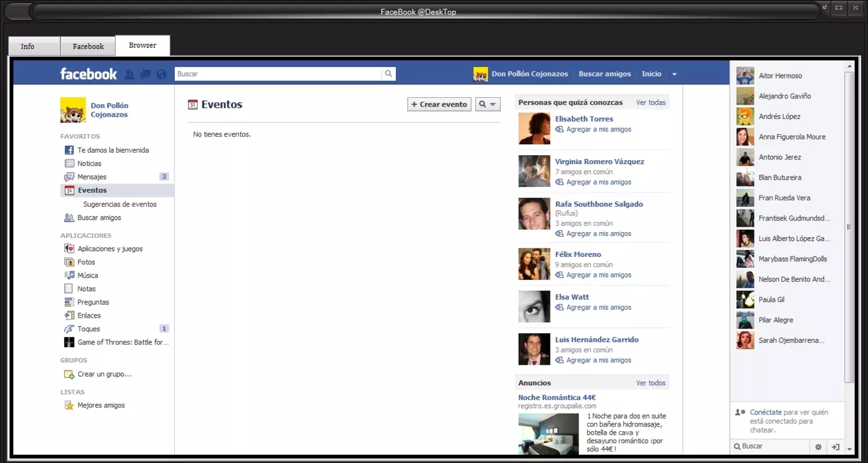Viewport: 868px width, 463px height.
Task: Open Rafa Southbone Salgado profile photo
Action: click(x=534, y=214)
